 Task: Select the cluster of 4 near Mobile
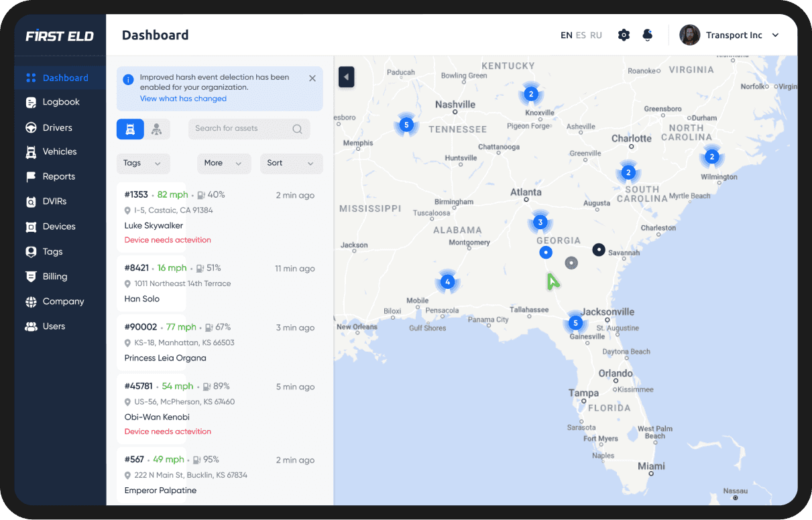(x=448, y=281)
